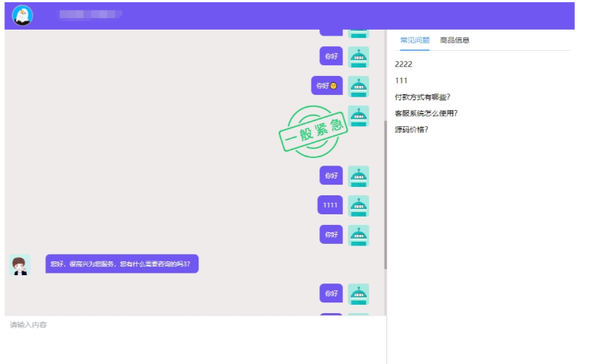Focus the 请输入内容 message input box
Viewport: 593px width, 364px height.
195,338
